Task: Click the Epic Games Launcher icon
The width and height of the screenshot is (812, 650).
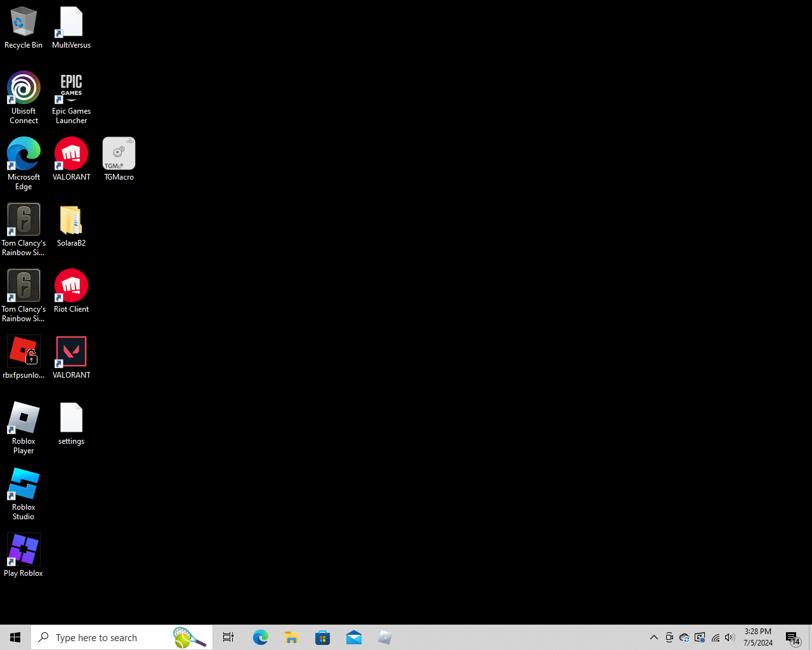Action: tap(71, 98)
